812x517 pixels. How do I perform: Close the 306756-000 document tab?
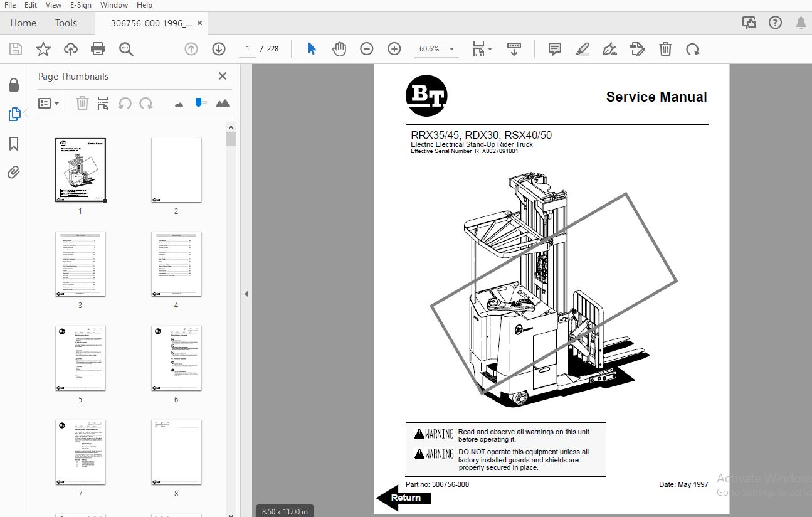[x=200, y=23]
